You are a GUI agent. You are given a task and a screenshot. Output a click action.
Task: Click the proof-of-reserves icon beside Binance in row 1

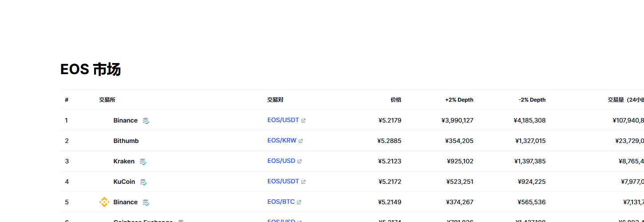146,121
